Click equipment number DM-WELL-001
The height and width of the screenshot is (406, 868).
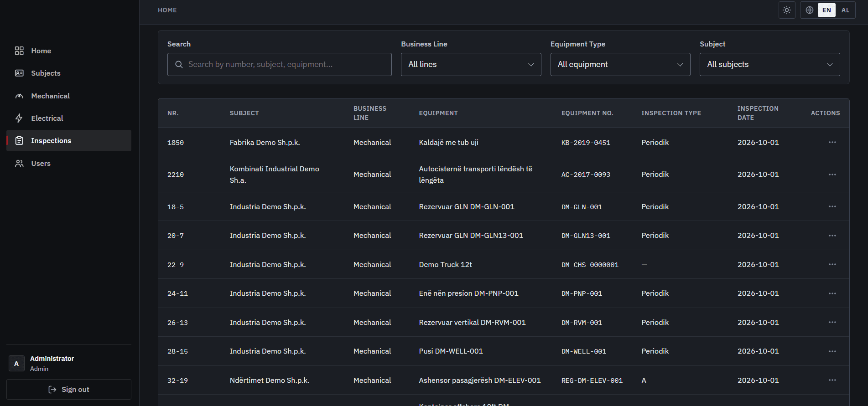tap(584, 351)
